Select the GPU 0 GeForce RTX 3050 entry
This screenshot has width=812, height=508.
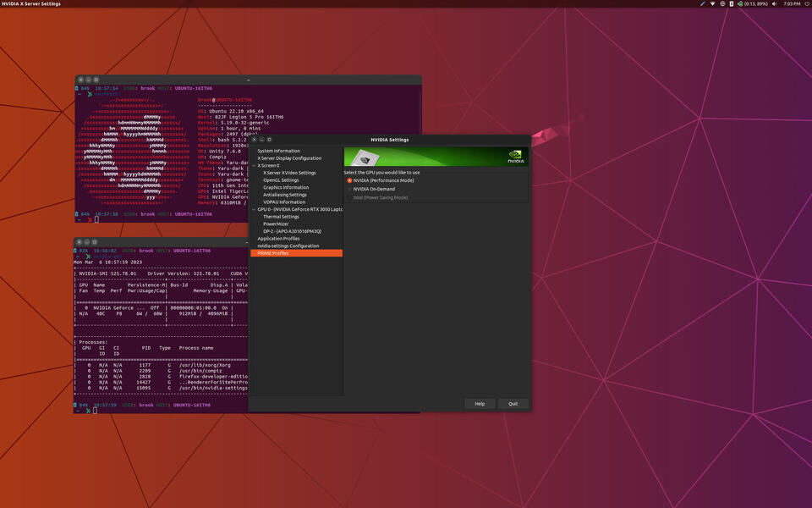(x=299, y=209)
